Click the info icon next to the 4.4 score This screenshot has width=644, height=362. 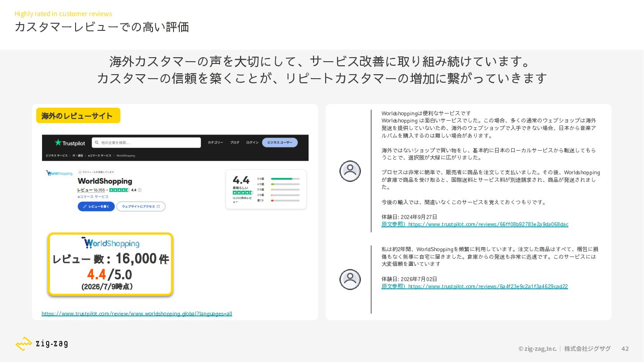(x=140, y=190)
